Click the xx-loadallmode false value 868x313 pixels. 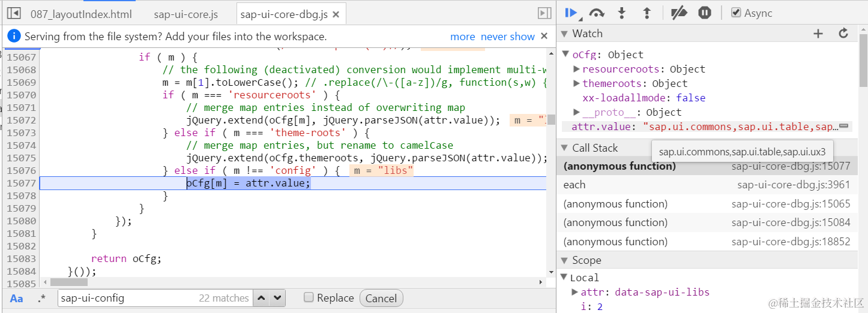coord(690,98)
